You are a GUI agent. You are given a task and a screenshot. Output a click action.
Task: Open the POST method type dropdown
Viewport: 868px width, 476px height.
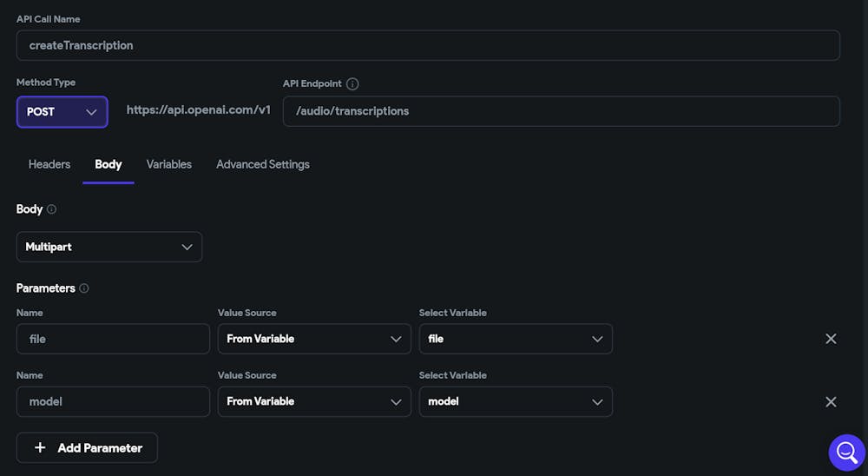(62, 112)
